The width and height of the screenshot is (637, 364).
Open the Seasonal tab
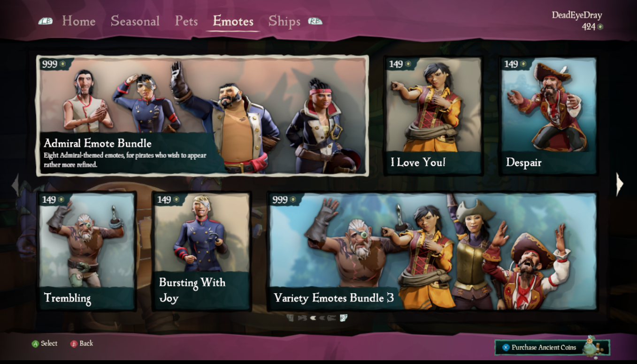tap(135, 21)
